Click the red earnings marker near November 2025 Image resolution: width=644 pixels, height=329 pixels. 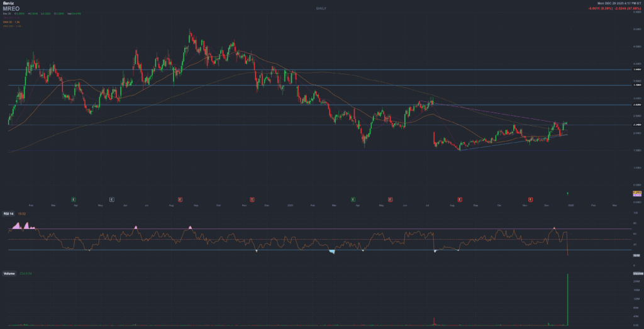tap(531, 199)
